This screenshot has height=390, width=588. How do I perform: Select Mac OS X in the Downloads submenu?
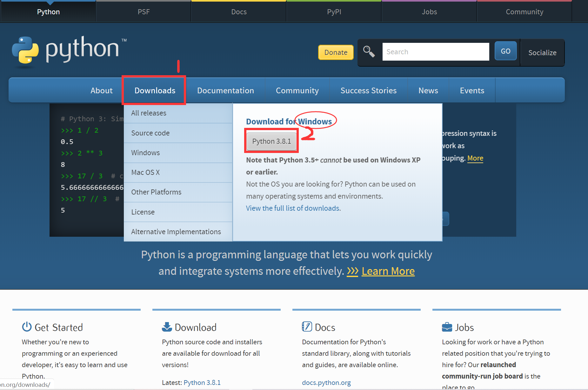(145, 172)
